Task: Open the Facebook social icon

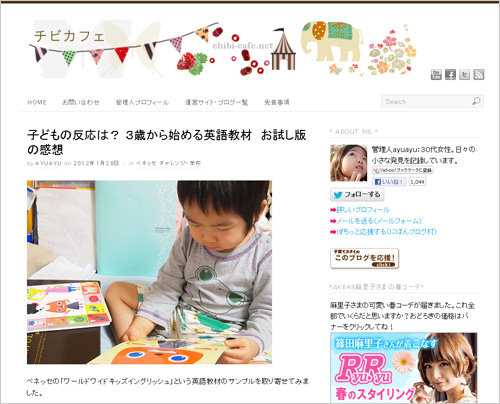Action: pos(450,74)
